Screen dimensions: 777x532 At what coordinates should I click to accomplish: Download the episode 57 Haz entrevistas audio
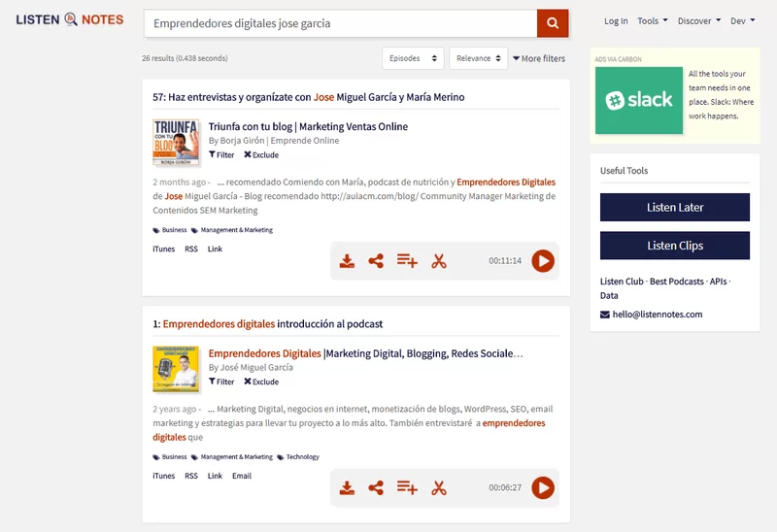coord(347,261)
